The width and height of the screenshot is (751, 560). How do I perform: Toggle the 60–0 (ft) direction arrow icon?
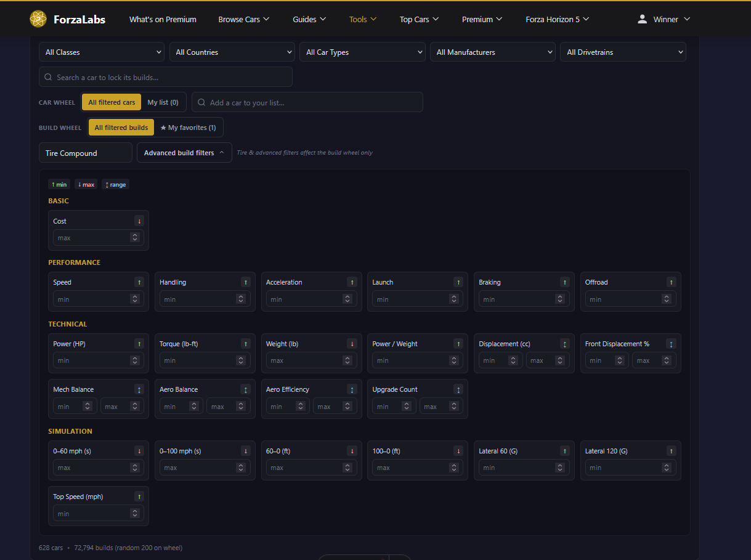[352, 451]
